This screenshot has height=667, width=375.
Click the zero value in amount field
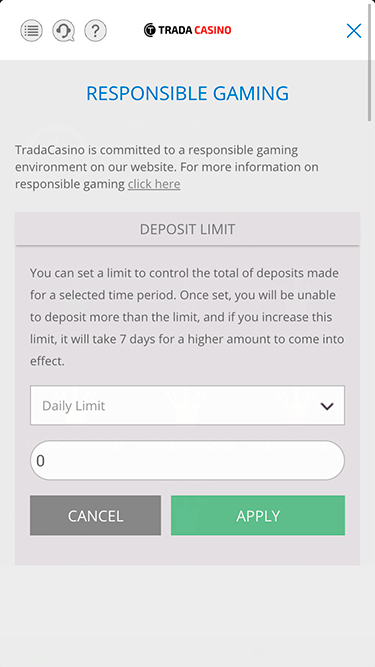[x=40, y=461]
